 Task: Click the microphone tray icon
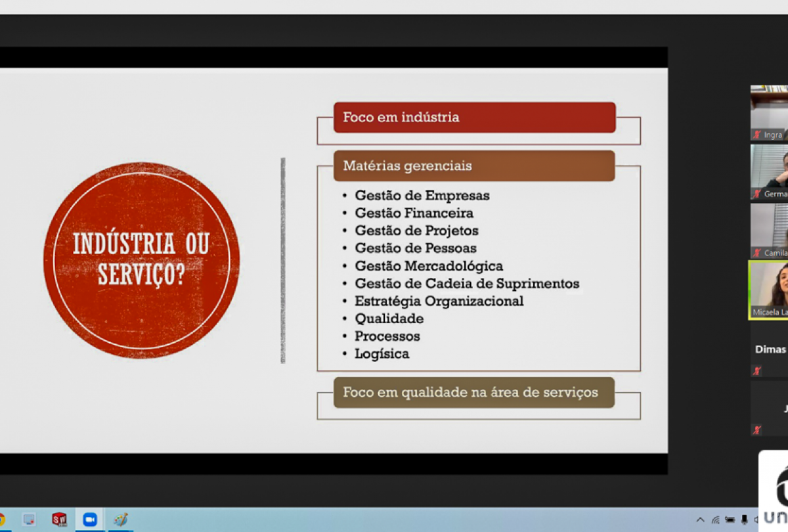point(744,520)
